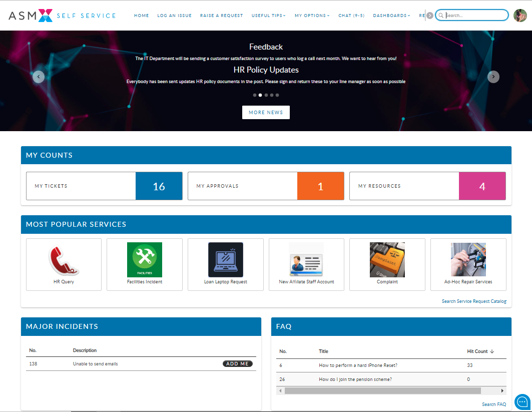Image resolution: width=532 pixels, height=412 pixels.
Task: Select the last carousel indicator dot
Action: [277, 95]
